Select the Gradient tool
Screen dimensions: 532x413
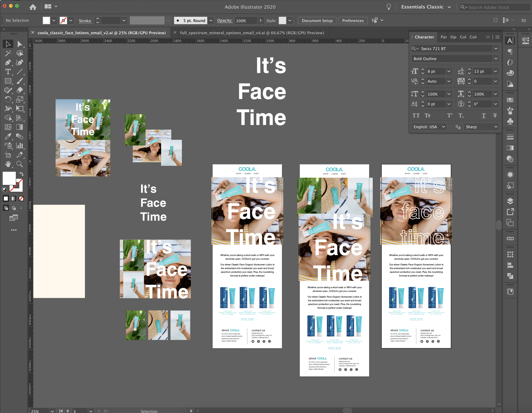tap(20, 127)
